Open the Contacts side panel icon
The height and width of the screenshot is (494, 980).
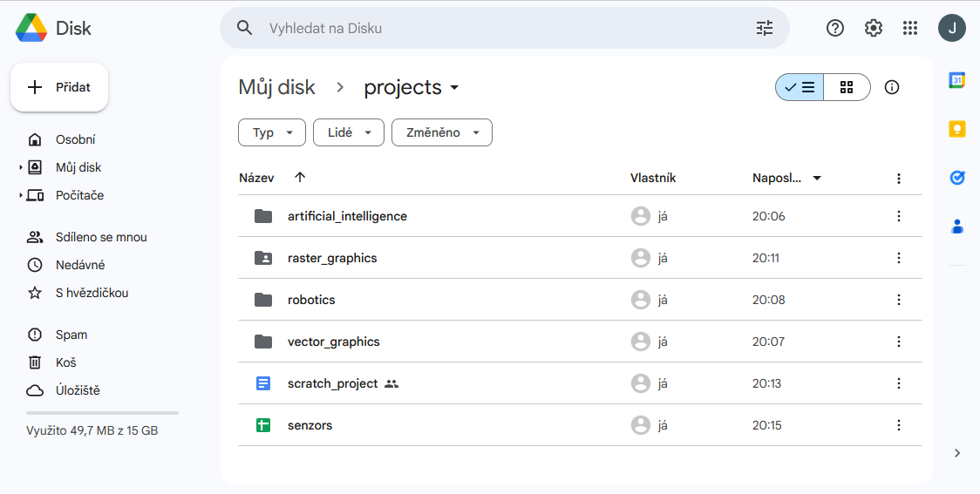pyautogui.click(x=956, y=227)
